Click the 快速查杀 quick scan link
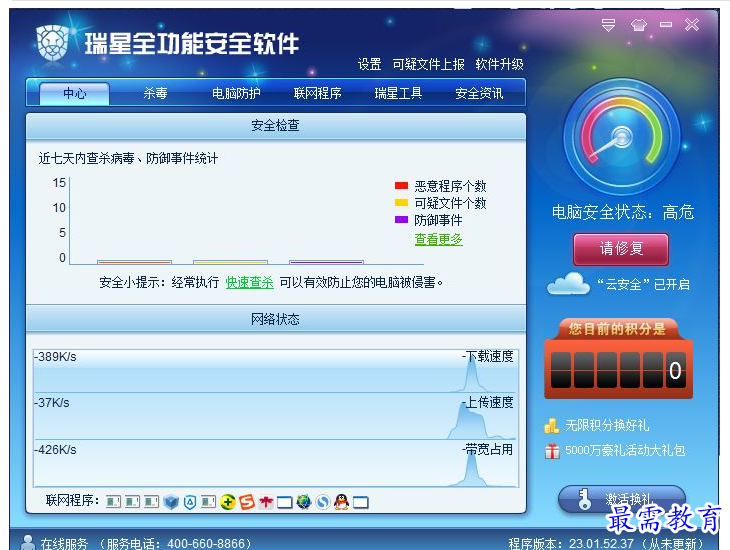Screen dimensions: 730x550 click(250, 282)
